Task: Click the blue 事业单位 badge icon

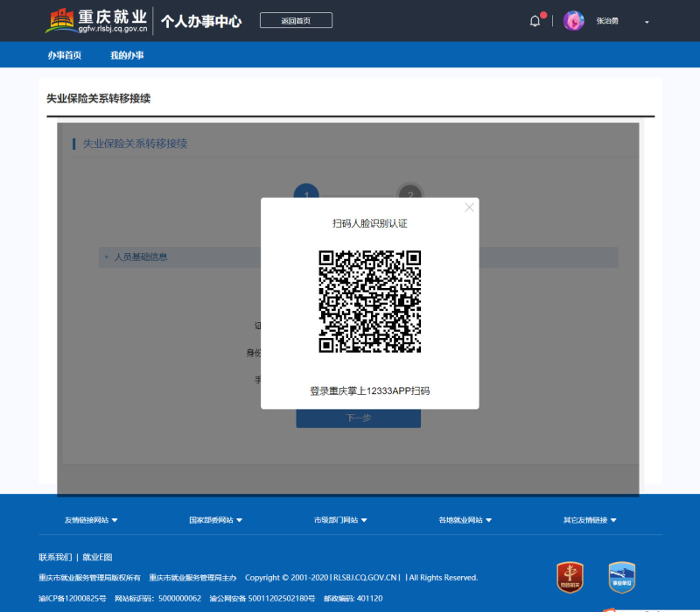Action: pyautogui.click(x=621, y=576)
